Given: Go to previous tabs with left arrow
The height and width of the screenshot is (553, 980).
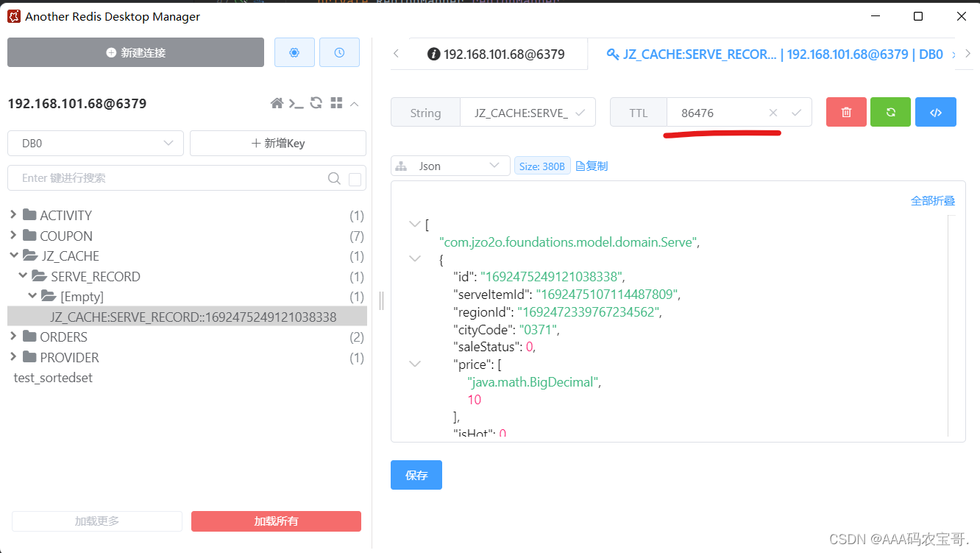Looking at the screenshot, I should tap(396, 53).
